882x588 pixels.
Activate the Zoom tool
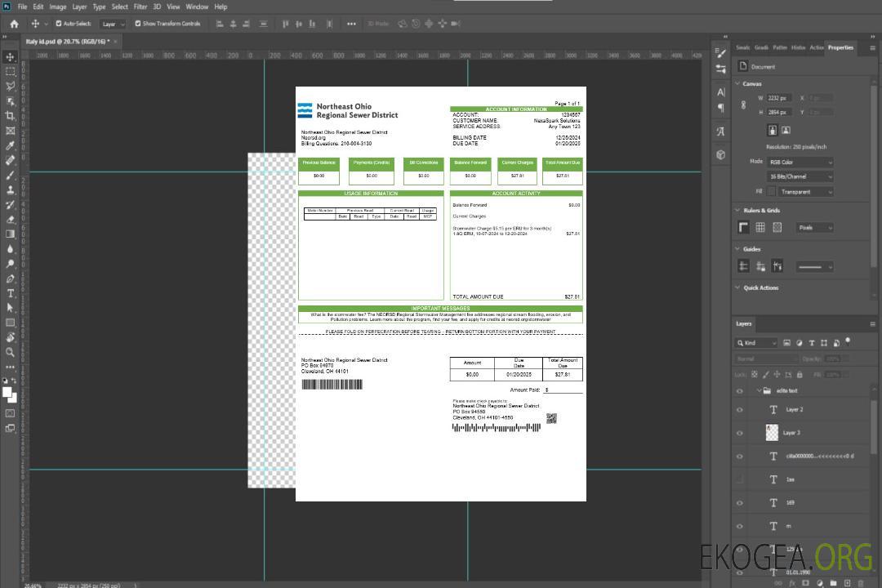pos(10,352)
